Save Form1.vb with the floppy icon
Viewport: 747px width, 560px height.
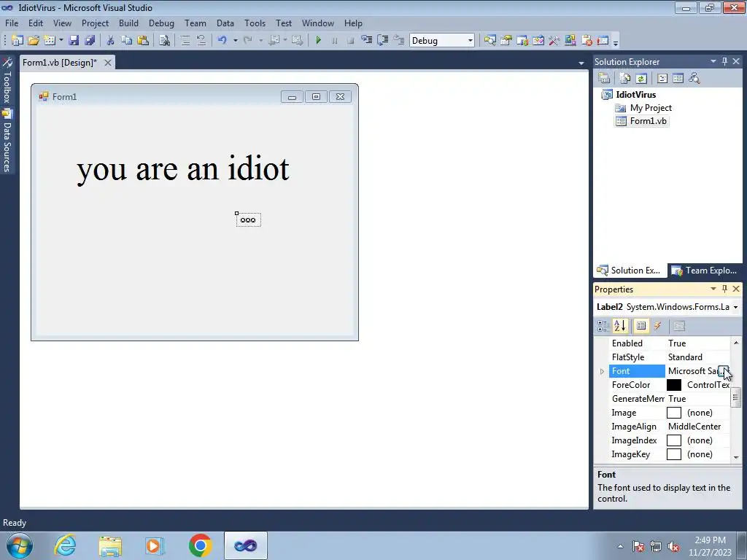click(74, 41)
